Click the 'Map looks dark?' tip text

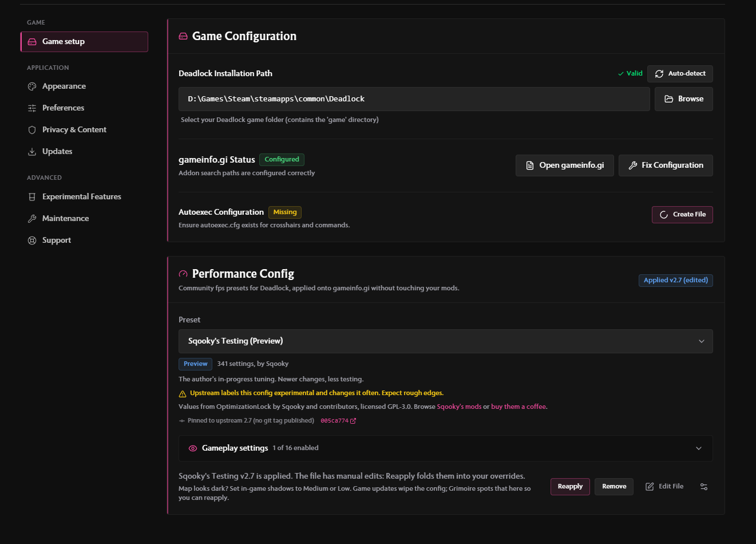pos(354,494)
